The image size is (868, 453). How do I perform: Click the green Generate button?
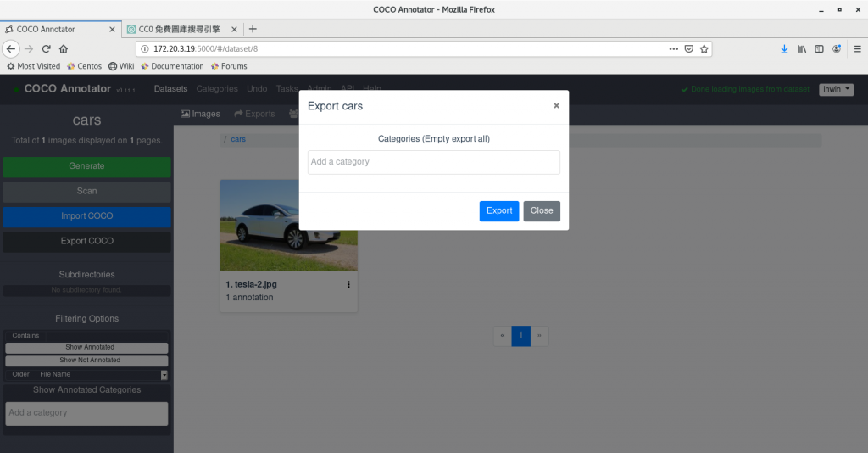coord(87,166)
